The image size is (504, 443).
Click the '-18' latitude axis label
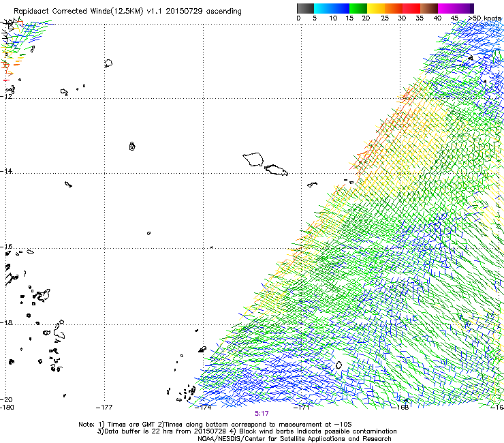[6, 322]
